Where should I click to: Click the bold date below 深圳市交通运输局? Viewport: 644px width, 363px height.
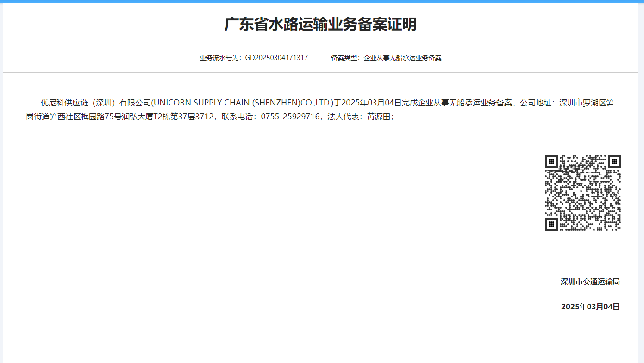coord(590,307)
